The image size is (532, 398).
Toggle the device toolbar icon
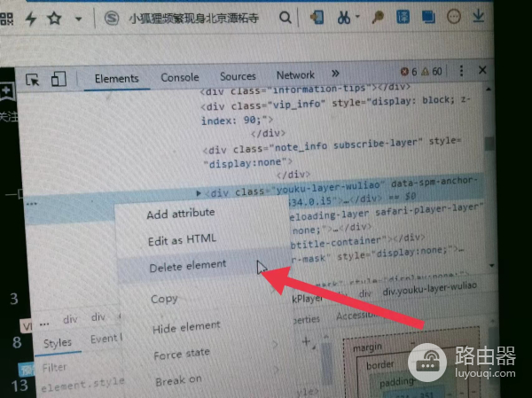[59, 79]
